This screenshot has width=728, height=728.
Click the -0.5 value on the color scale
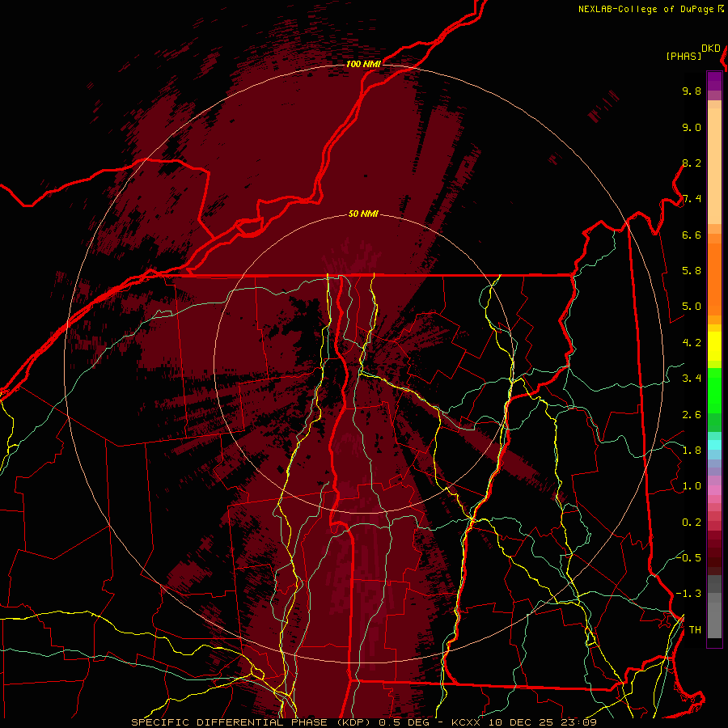coord(689,558)
